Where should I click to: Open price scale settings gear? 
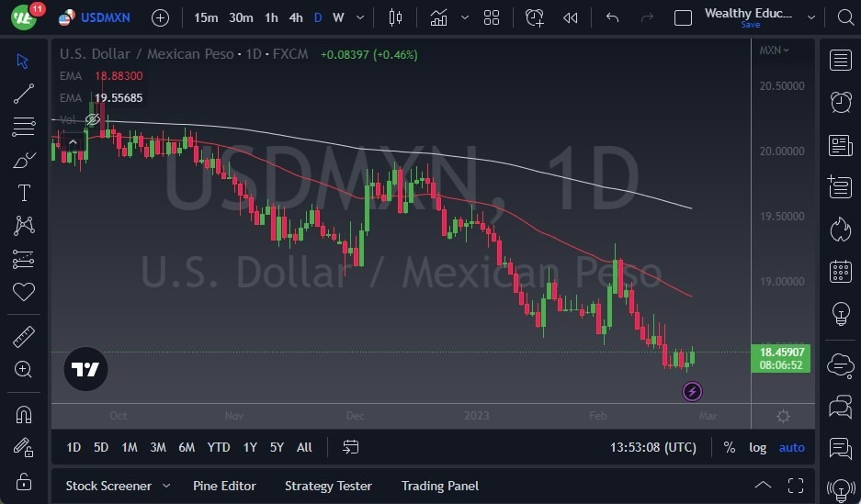tap(783, 416)
